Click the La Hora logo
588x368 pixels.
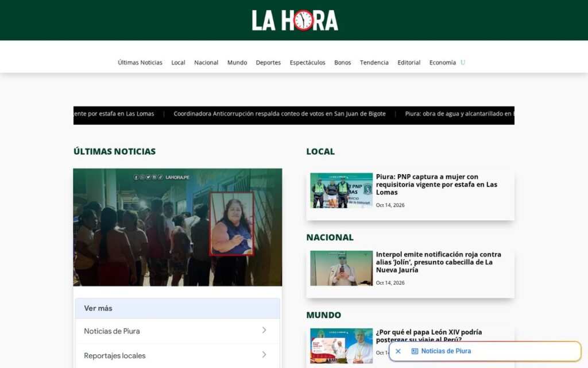tap(295, 20)
